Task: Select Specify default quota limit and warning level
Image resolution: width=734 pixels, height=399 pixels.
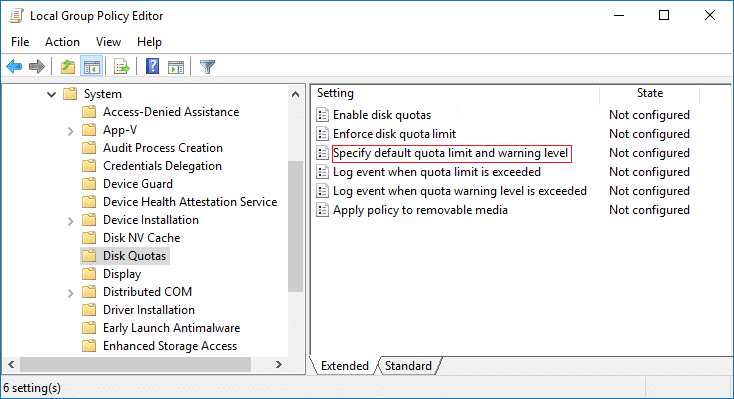Action: point(450,153)
